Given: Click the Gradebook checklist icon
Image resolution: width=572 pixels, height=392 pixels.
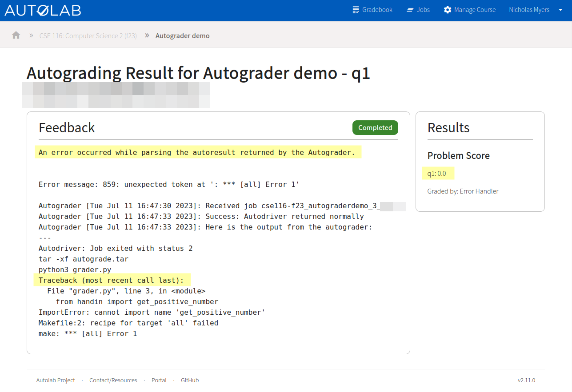Looking at the screenshot, I should tap(356, 10).
